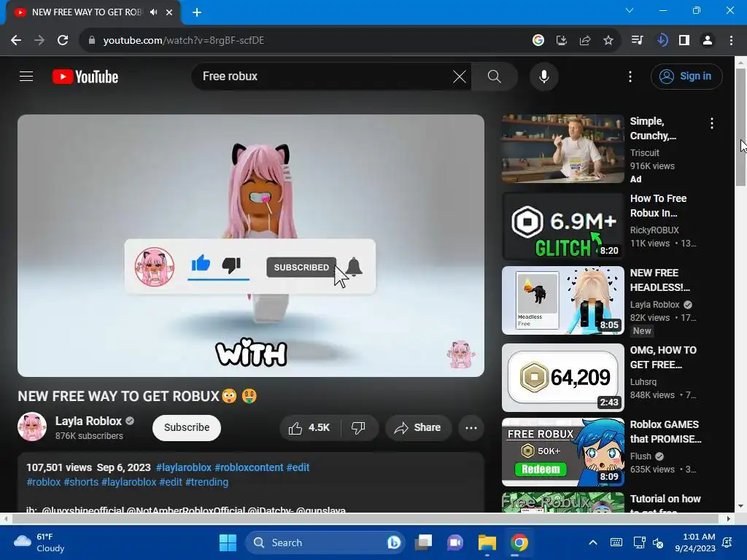This screenshot has height=560, width=747.
Task: Open options menu for Triscuit ad
Action: (712, 123)
